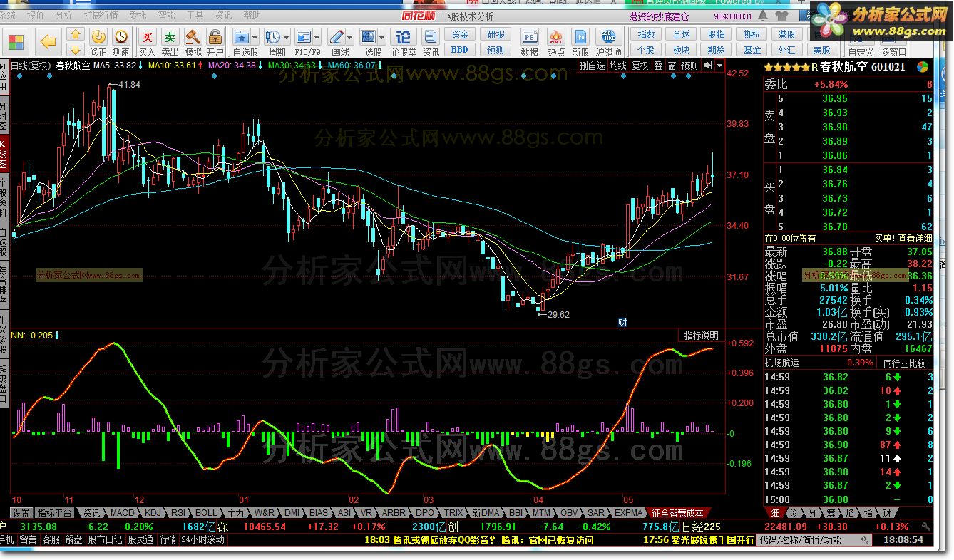Toggle the 叠 overlay chart option

(658, 66)
